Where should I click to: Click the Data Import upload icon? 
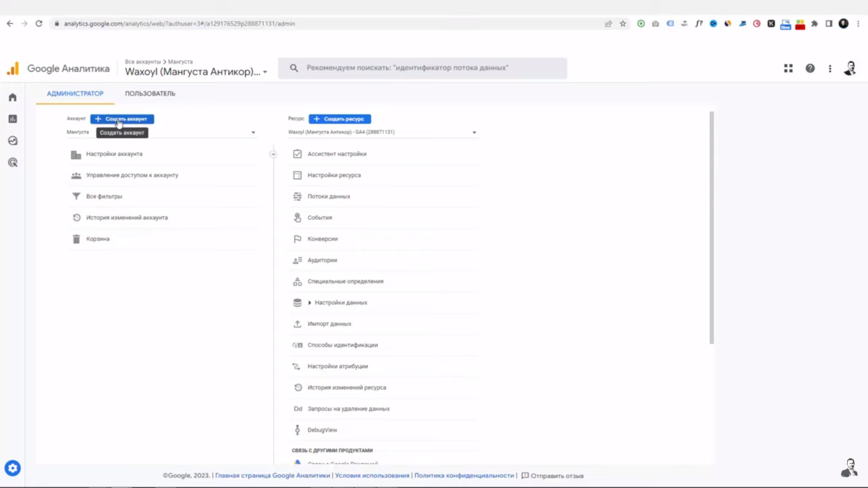[x=297, y=324]
